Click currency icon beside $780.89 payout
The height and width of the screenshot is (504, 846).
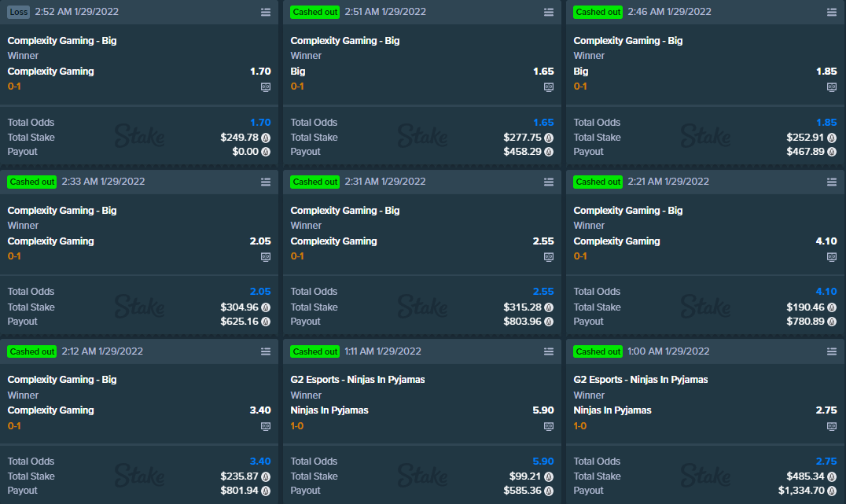(x=831, y=321)
